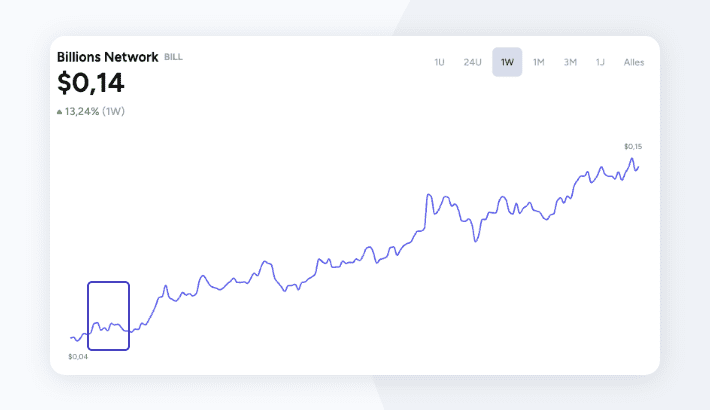This screenshot has width=710, height=410.
Task: Switch chart to 24U range
Action: click(x=472, y=62)
